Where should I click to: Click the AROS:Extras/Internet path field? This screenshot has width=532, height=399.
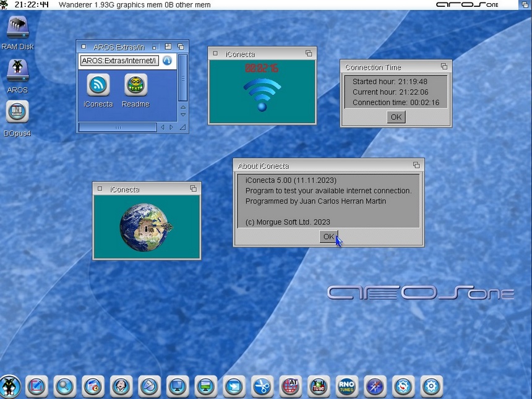(119, 61)
